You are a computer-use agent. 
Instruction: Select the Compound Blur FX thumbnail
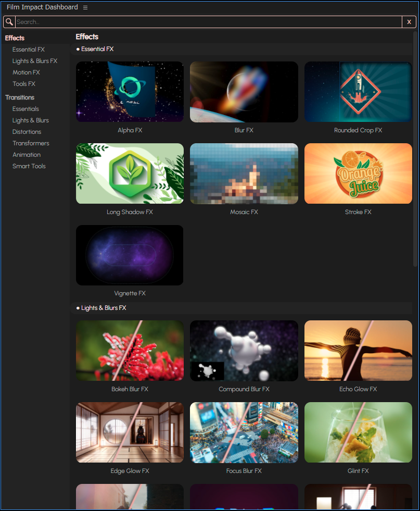click(244, 351)
